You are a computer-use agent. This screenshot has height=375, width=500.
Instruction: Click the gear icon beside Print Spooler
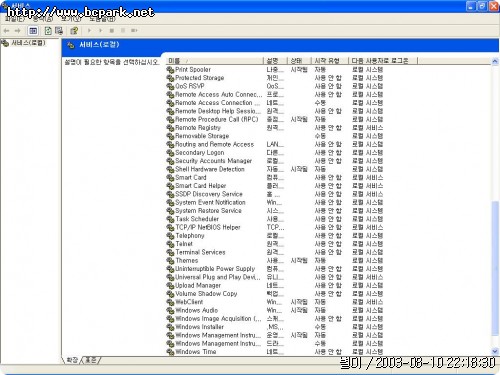coord(170,70)
